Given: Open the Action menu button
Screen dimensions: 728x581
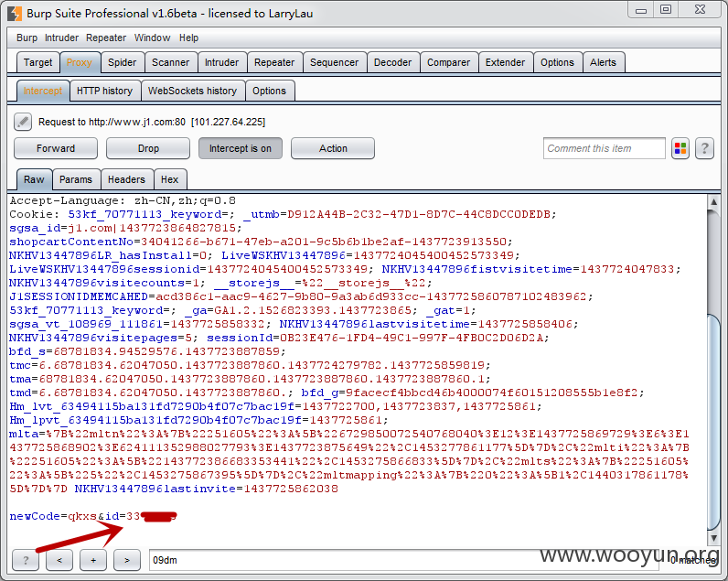Looking at the screenshot, I should pyautogui.click(x=333, y=148).
